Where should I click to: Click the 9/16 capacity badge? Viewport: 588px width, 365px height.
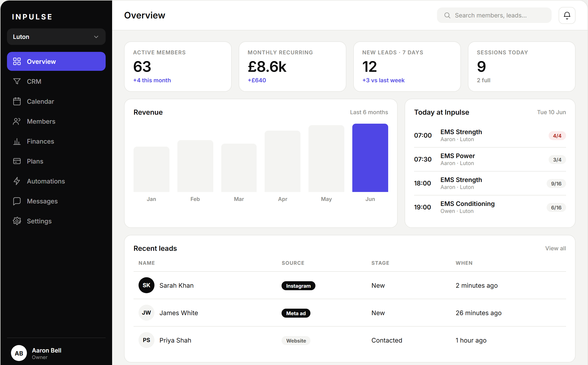pyautogui.click(x=556, y=183)
